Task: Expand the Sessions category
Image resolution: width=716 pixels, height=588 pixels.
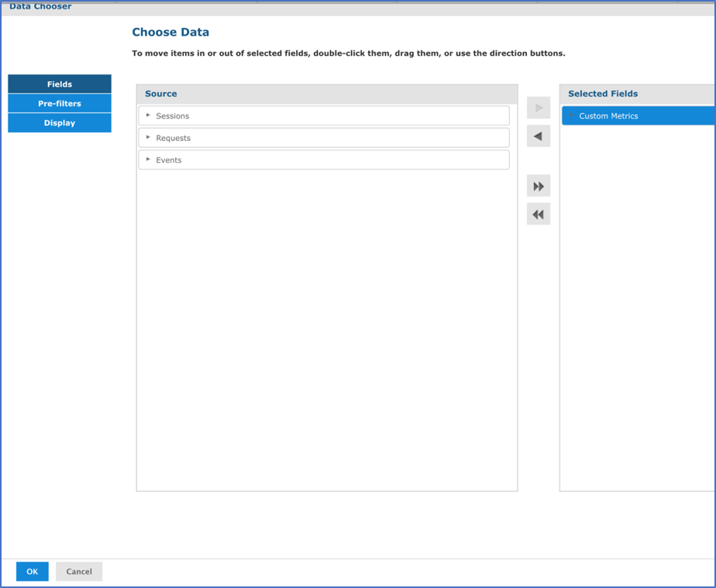Action: tap(147, 114)
